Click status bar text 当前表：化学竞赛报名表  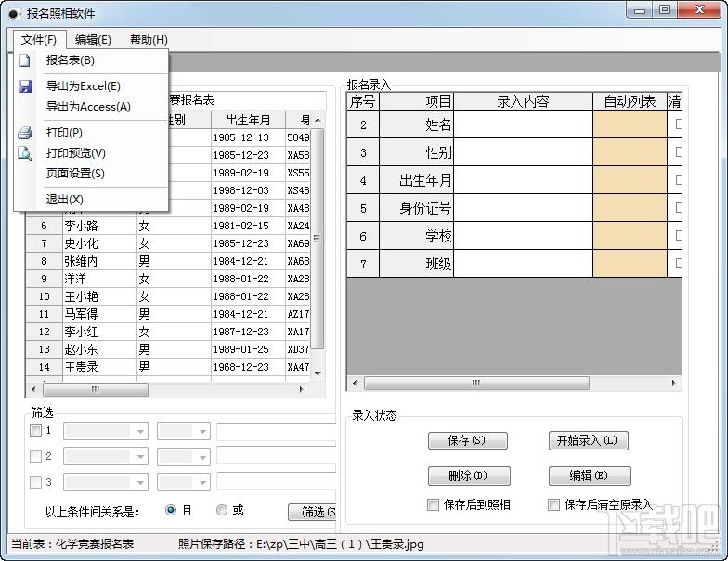[x=72, y=544]
